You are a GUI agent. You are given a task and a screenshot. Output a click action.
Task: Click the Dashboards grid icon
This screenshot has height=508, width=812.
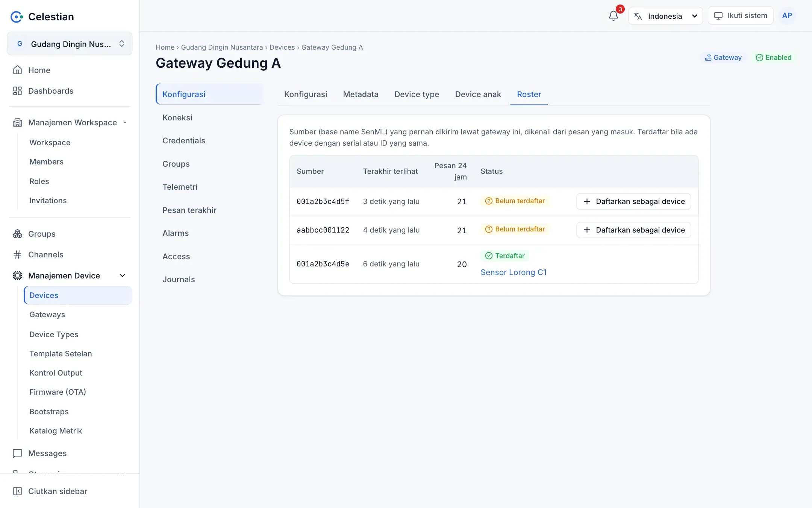click(17, 91)
